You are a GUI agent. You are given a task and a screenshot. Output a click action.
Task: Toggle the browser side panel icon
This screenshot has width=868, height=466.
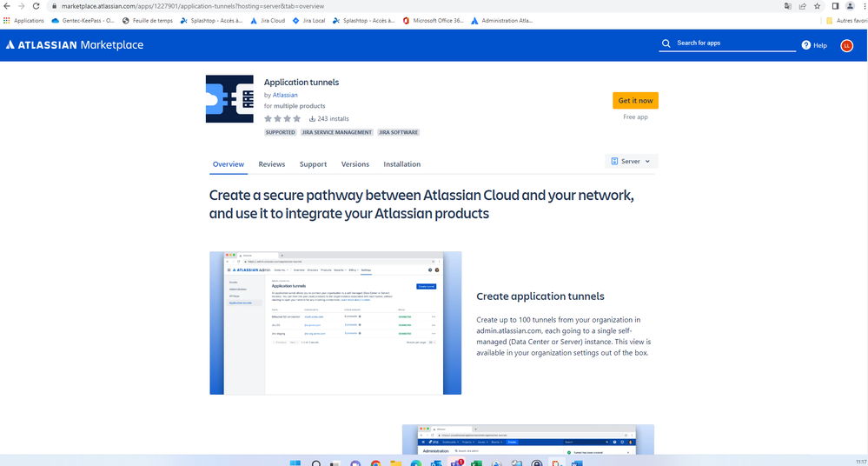click(835, 6)
